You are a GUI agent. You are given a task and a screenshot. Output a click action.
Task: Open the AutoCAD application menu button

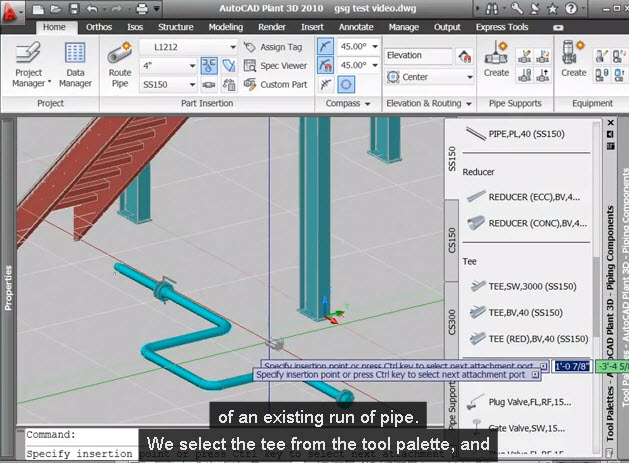coord(11,10)
